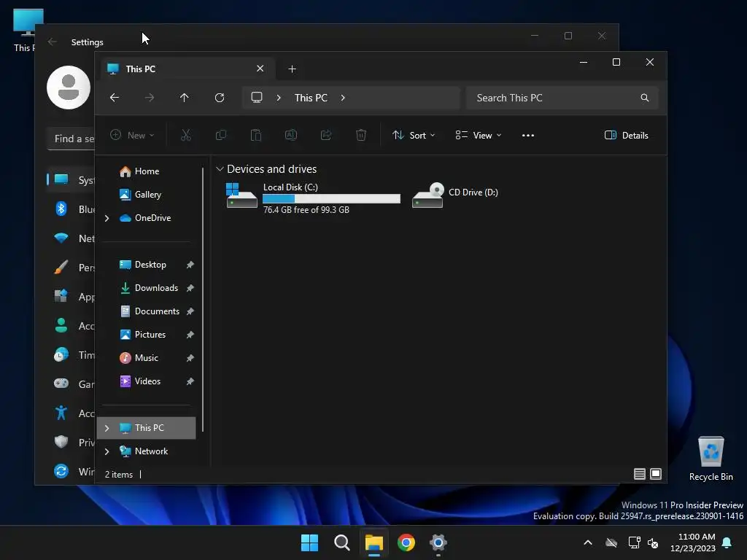Screen dimensions: 747x560
Task: Click the forward arrow in Explorer
Action: coord(150,98)
